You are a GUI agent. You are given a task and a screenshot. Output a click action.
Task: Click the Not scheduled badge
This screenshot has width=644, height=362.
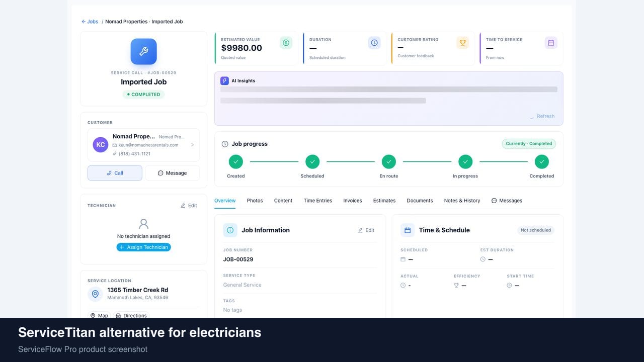coord(536,230)
